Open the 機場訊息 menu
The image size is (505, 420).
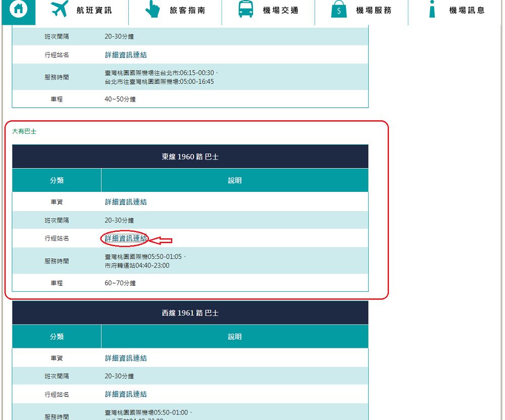point(467,10)
